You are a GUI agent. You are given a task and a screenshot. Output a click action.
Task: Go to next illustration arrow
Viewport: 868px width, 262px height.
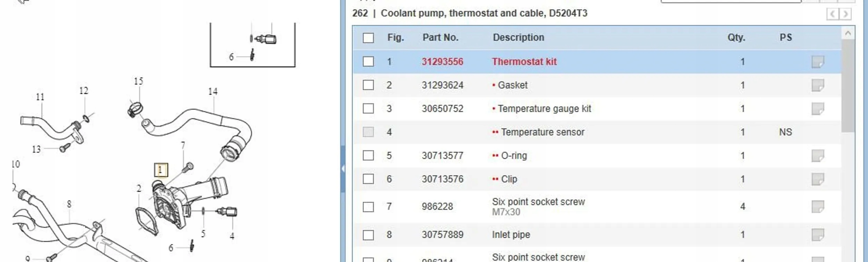[845, 14]
